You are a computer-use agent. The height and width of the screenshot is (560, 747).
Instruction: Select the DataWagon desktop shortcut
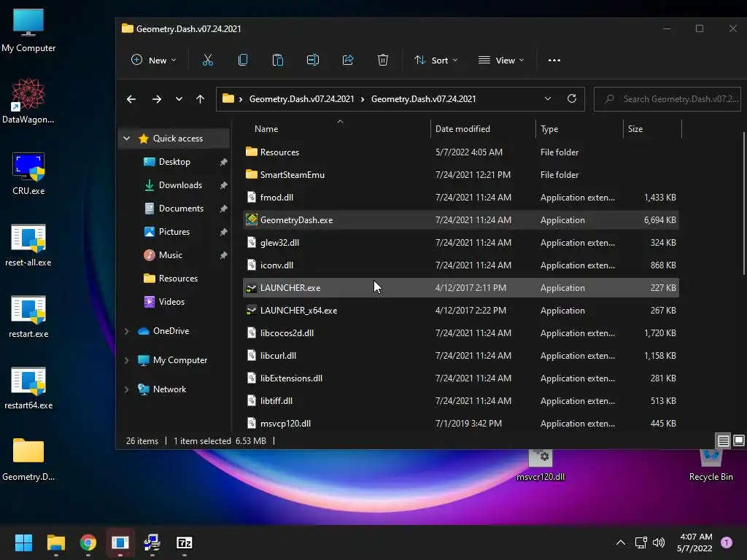click(28, 101)
